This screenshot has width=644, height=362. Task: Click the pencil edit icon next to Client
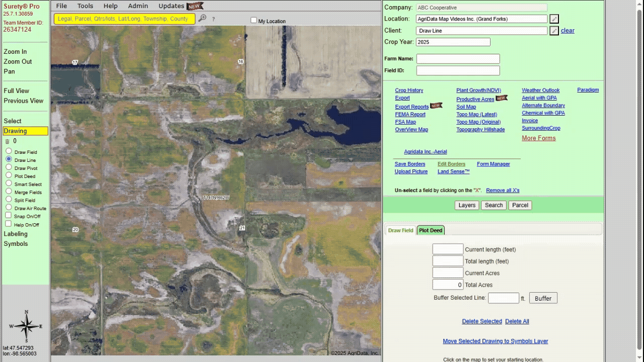554,31
